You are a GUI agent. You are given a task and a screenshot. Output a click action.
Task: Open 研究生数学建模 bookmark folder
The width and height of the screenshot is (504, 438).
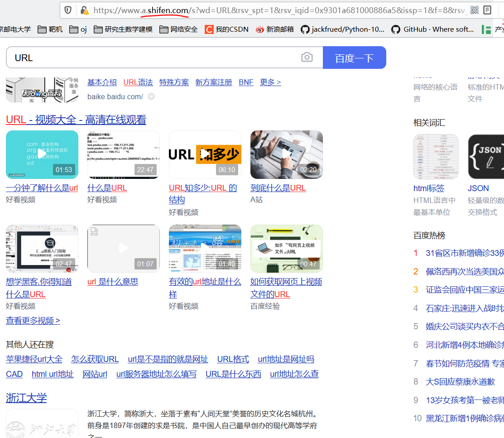coord(123,29)
